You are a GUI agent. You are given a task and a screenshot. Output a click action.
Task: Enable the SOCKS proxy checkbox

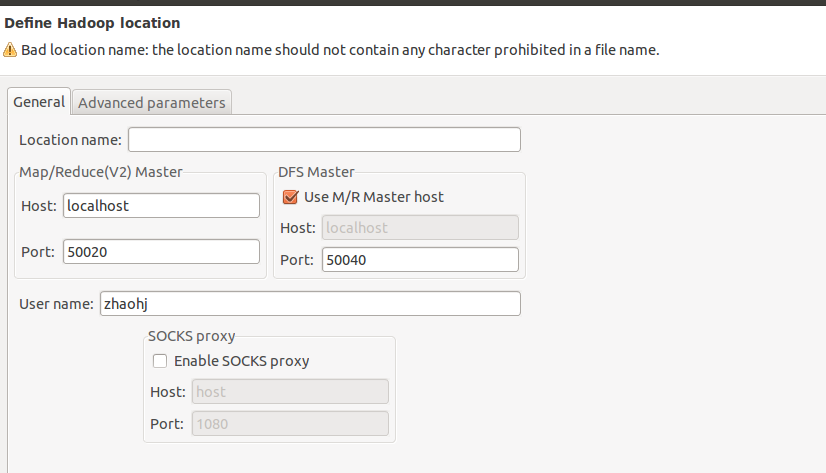160,361
